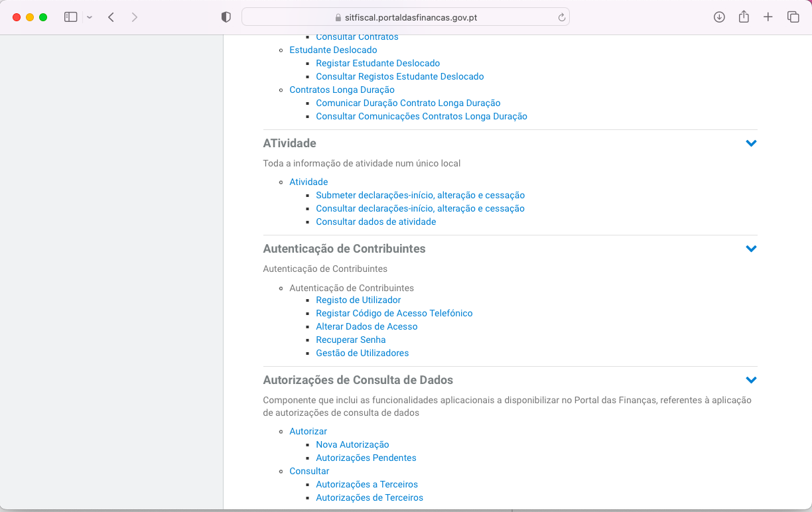Open Nova Autorização link

pos(352,444)
